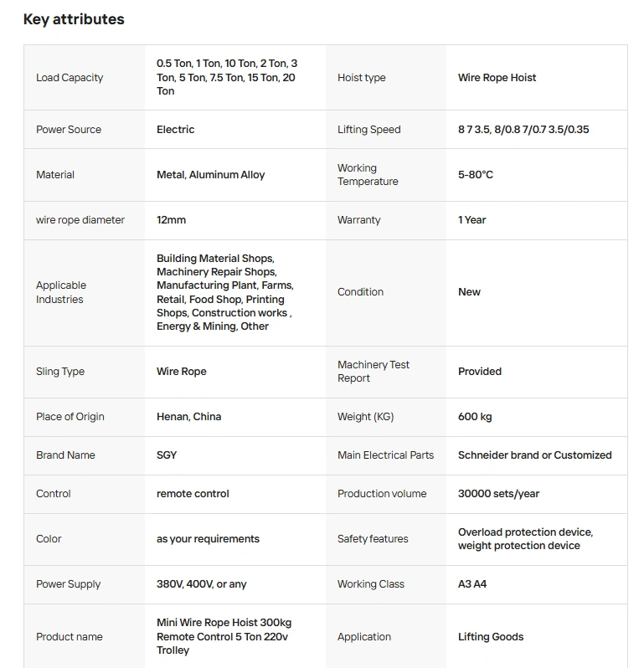Click the 600 kg weight value
This screenshot has height=668, width=644.
coord(475,417)
